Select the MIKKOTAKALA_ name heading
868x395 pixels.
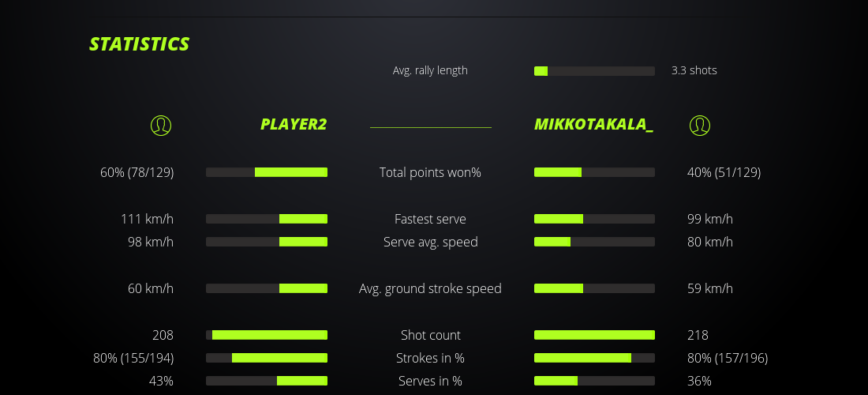point(593,125)
